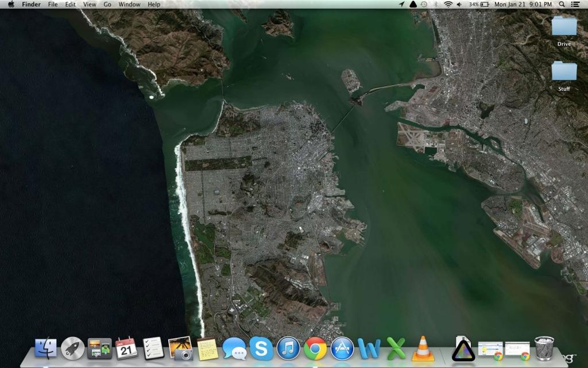
Task: Launch Google Chrome app from the Dock
Action: pyautogui.click(x=315, y=348)
